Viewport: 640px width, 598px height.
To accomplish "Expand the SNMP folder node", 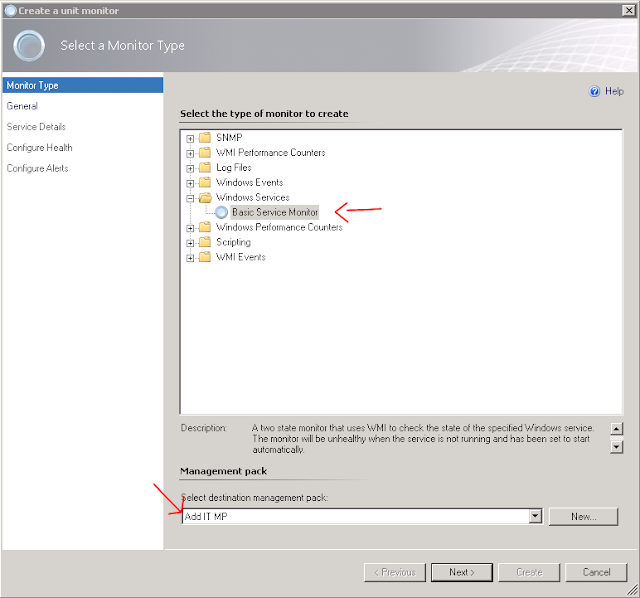I will point(190,139).
